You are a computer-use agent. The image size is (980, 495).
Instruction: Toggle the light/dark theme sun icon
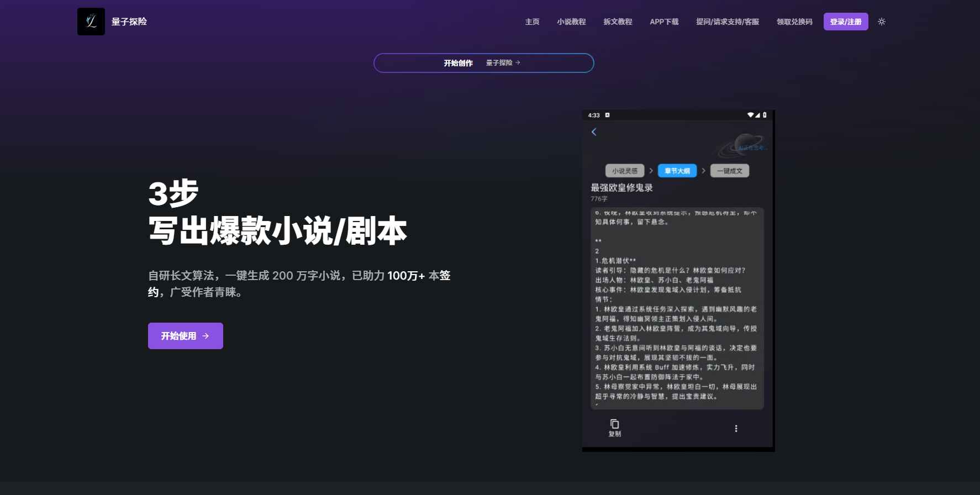[882, 22]
